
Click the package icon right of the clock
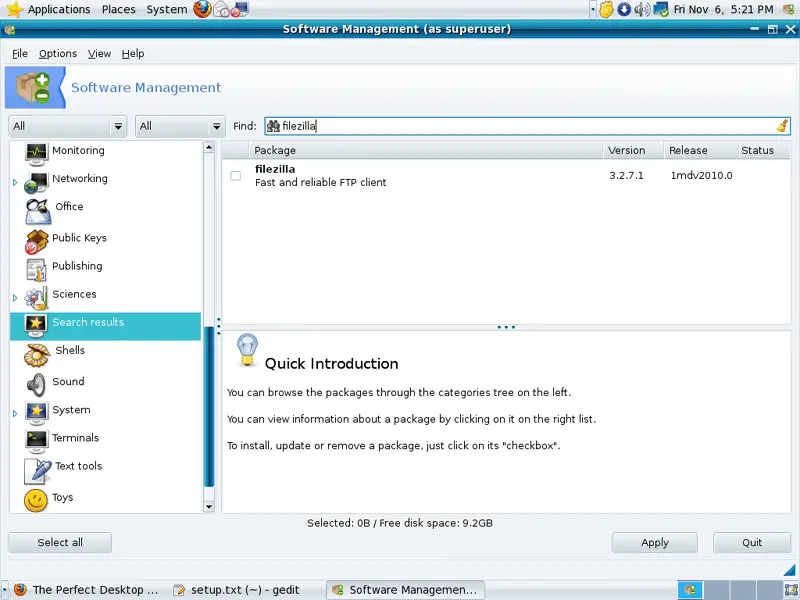coord(789,9)
